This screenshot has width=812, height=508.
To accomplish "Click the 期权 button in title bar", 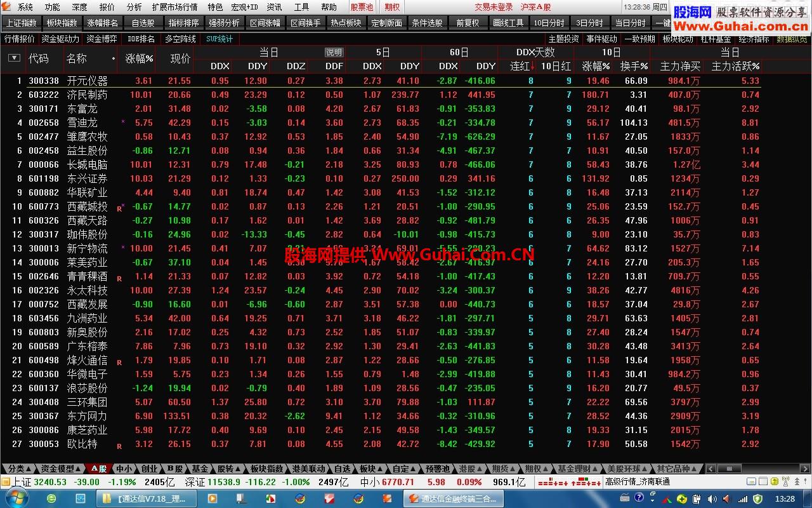I will coord(392,7).
